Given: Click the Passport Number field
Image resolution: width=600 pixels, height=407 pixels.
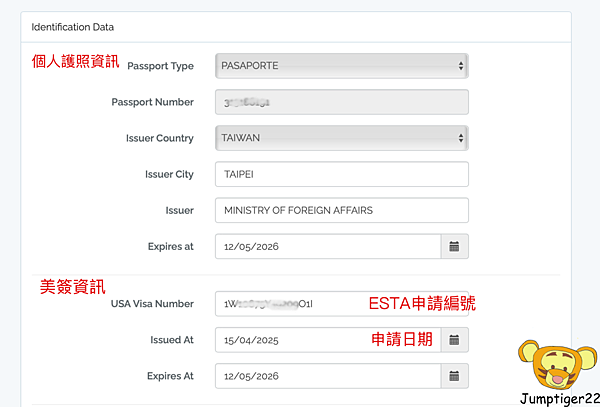Looking at the screenshot, I should pyautogui.click(x=342, y=102).
